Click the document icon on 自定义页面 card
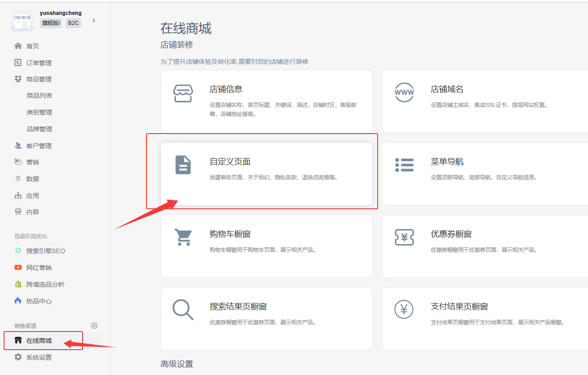The width and height of the screenshot is (588, 375). (183, 165)
